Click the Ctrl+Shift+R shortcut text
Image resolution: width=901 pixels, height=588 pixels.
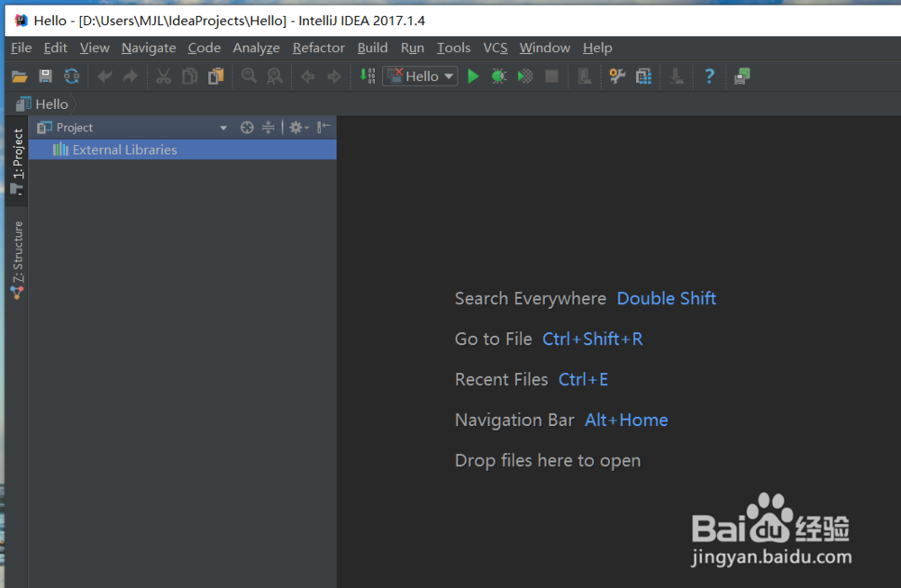point(593,339)
